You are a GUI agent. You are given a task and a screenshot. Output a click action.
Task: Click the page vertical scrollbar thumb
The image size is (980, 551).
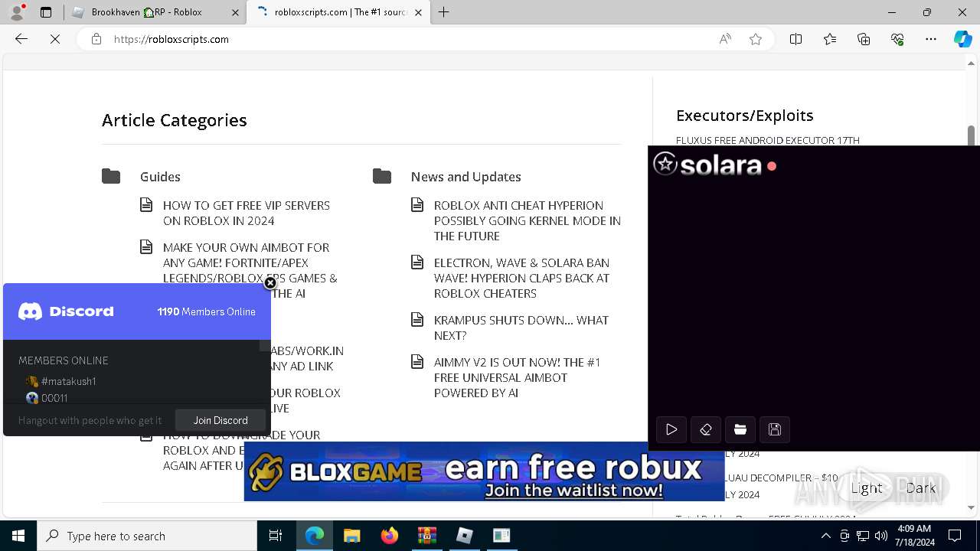pos(971,136)
